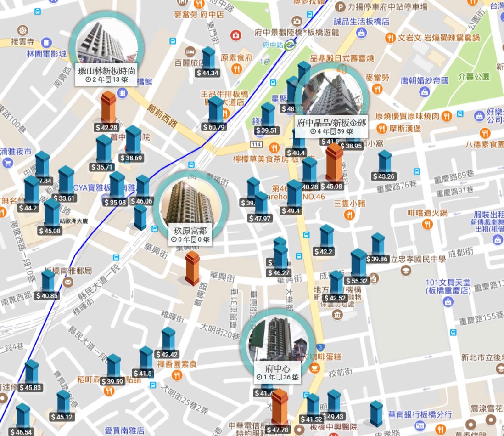Click the 原素食府 restaurant icon
Image resolution: width=504 pixels, height=436 pixels.
236,69
